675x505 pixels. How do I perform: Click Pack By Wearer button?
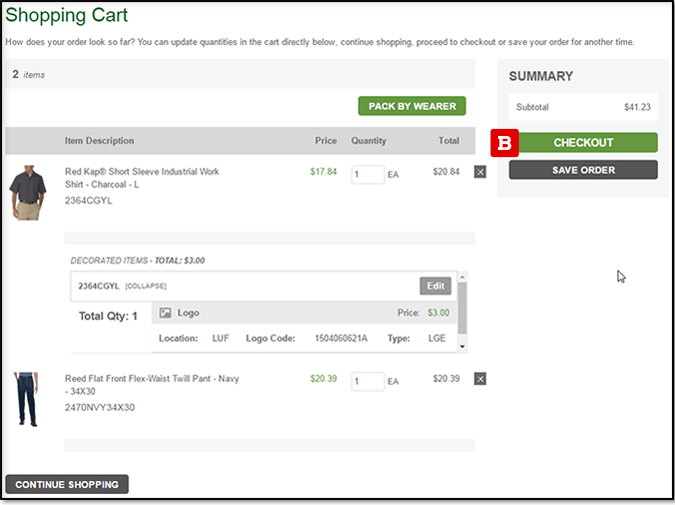click(x=412, y=106)
